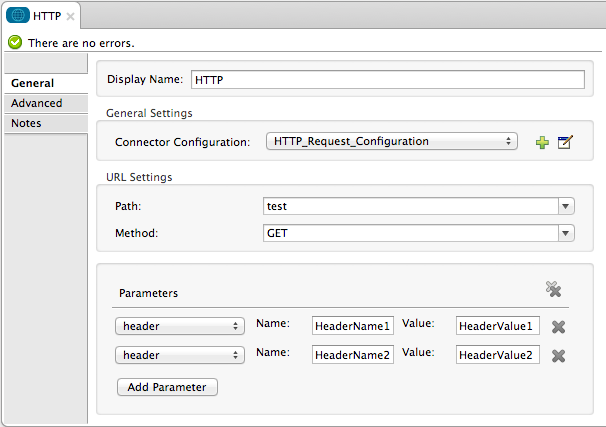Click the HeaderName2 name field
The height and width of the screenshot is (427, 606).
(x=353, y=355)
